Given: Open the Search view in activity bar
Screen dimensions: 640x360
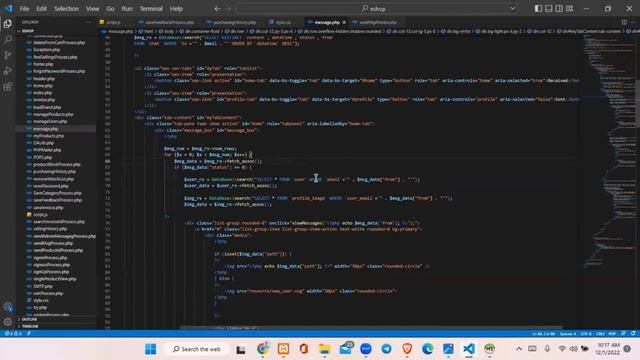Looking at the screenshot, I should pos(7,39).
